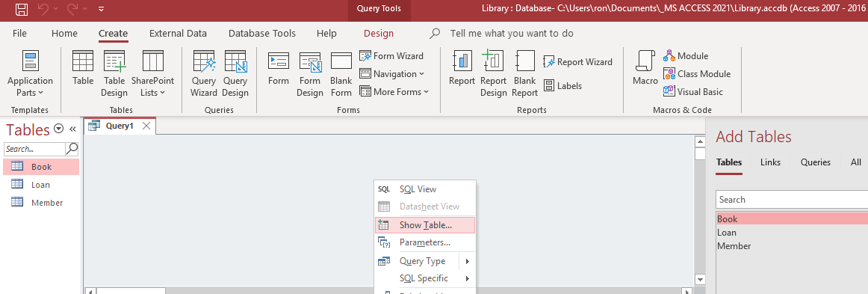Select the Tables tab in Add Tables
The image size is (868, 294).
729,162
